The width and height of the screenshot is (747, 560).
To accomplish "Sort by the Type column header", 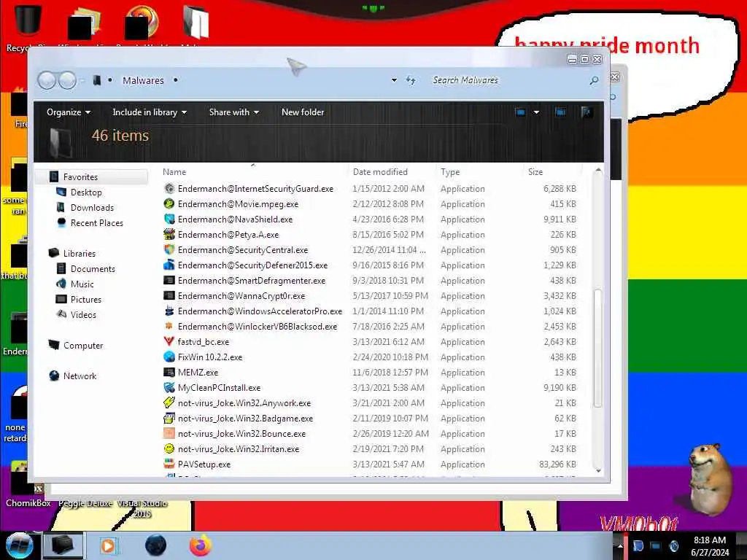I will [x=450, y=172].
